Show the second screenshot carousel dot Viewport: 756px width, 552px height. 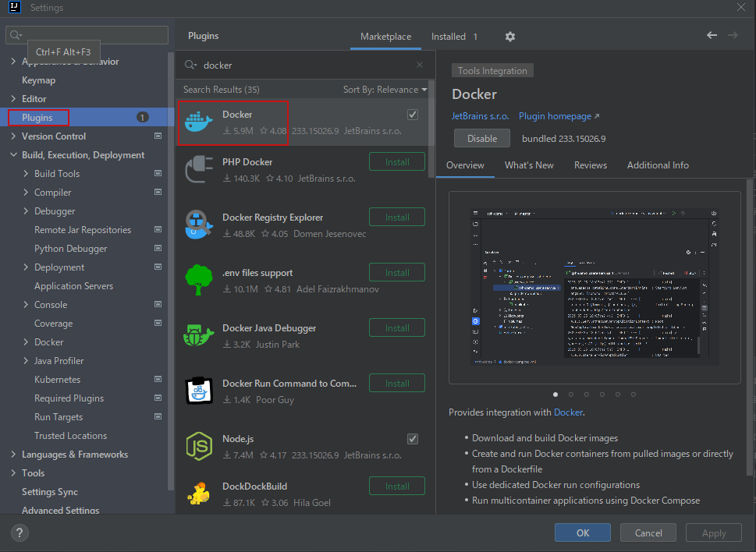[x=571, y=395]
